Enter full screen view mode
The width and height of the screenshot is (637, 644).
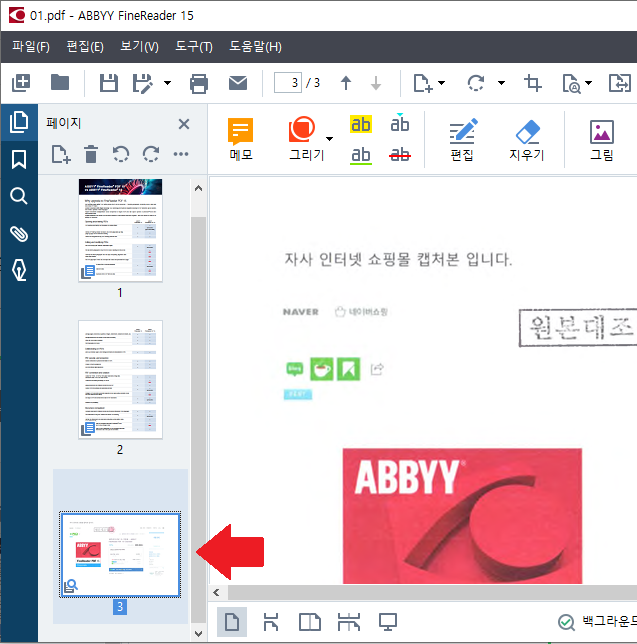click(388, 622)
